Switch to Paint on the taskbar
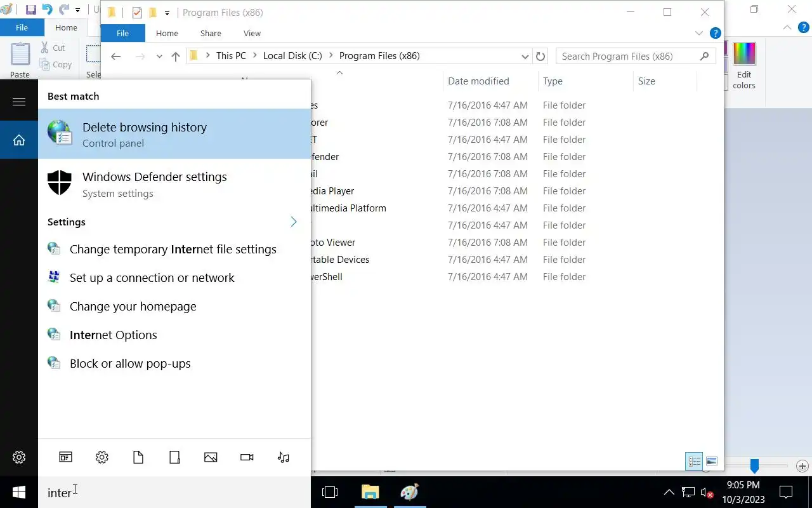Viewport: 812px width, 508px height. click(410, 492)
